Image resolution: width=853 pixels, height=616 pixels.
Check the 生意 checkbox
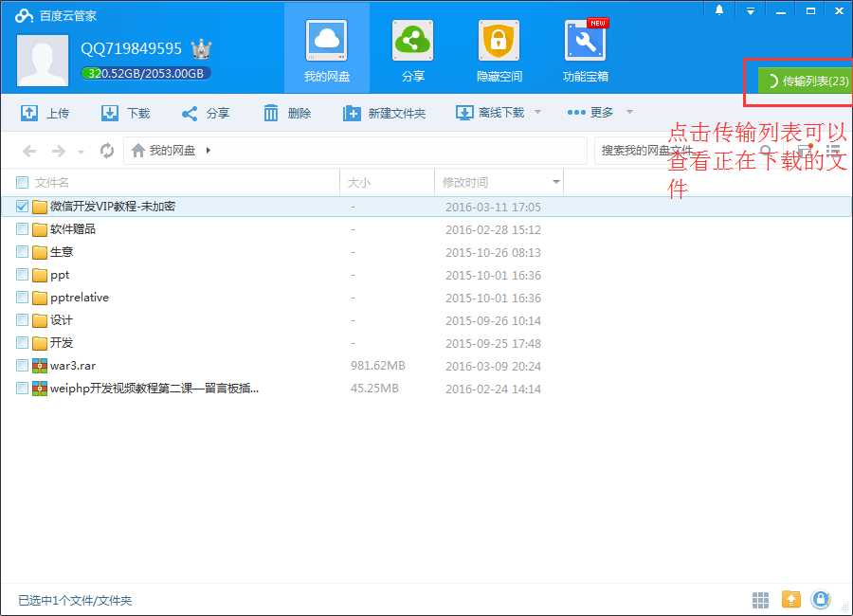coord(23,252)
